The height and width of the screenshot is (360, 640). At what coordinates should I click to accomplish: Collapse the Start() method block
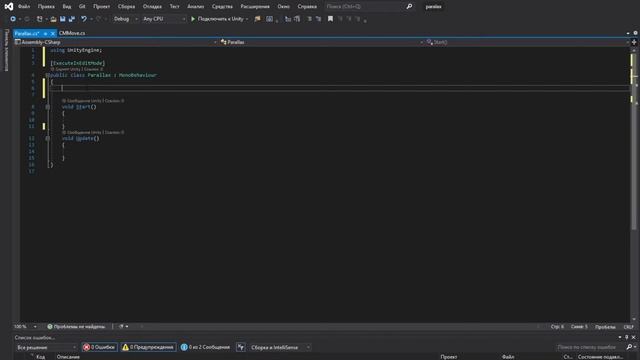point(48,107)
